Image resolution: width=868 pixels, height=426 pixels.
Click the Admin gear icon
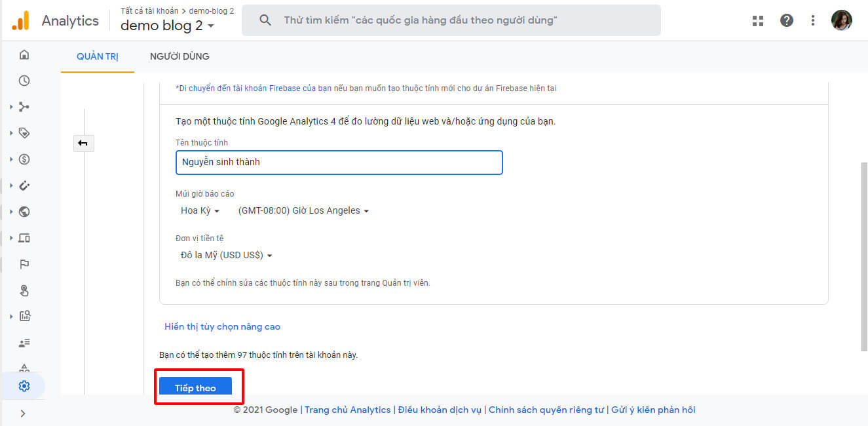pos(24,386)
